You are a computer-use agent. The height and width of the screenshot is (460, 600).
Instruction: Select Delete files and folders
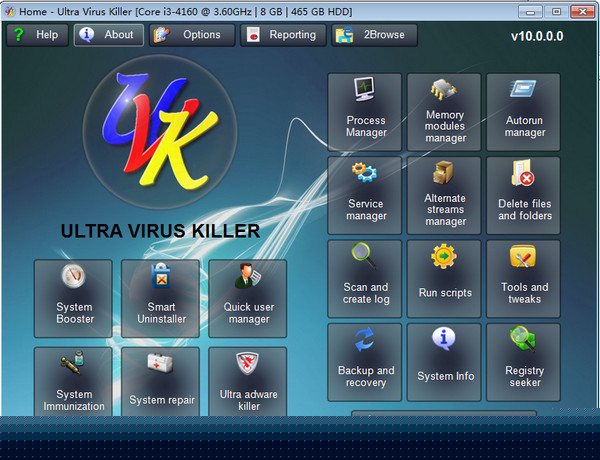[523, 195]
